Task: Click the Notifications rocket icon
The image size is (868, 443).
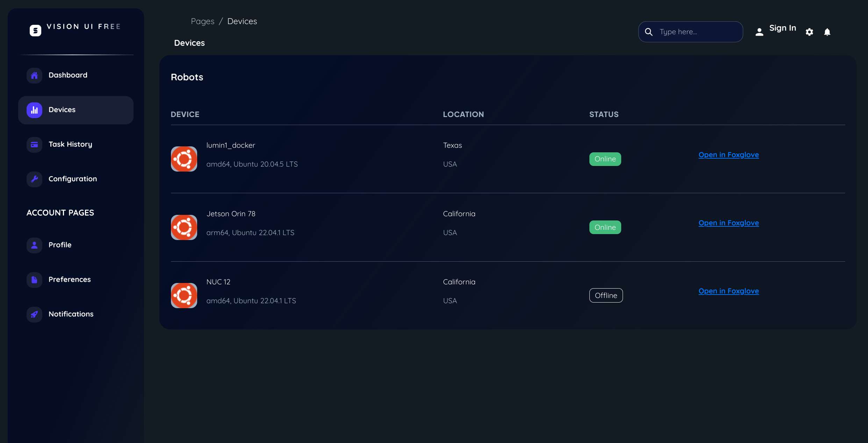Action: click(34, 314)
